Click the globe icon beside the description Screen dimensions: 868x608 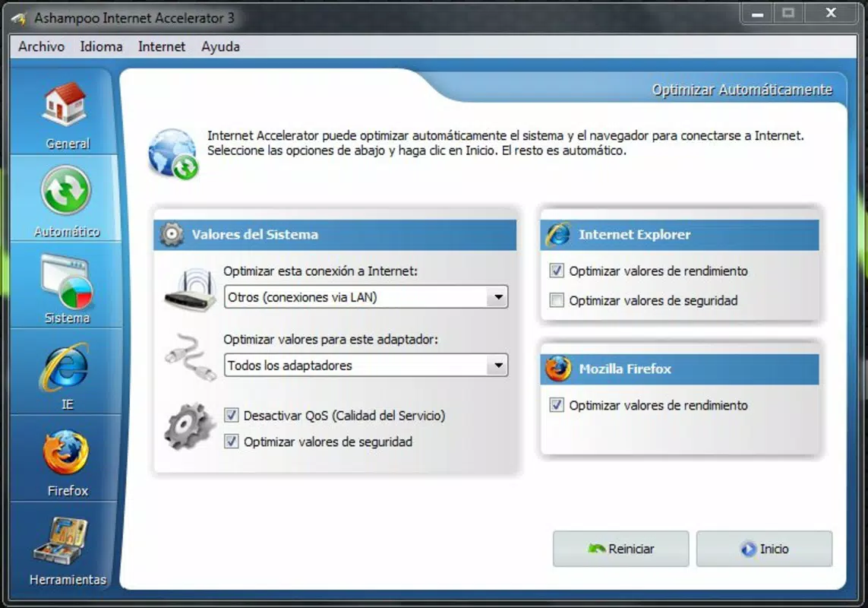172,154
